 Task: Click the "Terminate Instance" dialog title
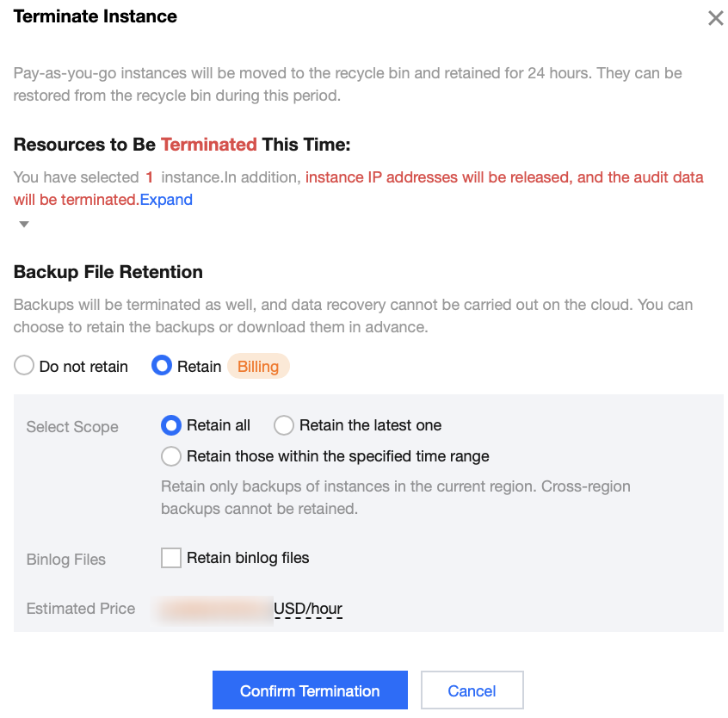coord(96,16)
